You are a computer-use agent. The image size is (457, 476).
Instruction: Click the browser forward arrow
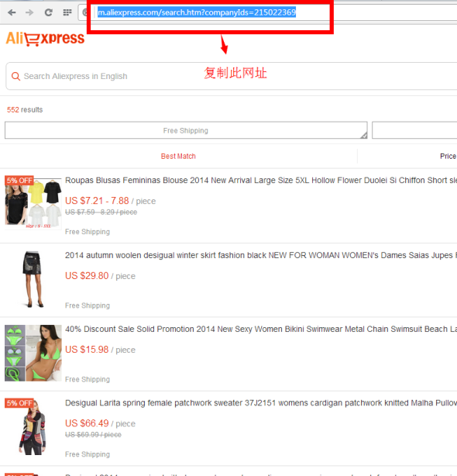[x=29, y=12]
